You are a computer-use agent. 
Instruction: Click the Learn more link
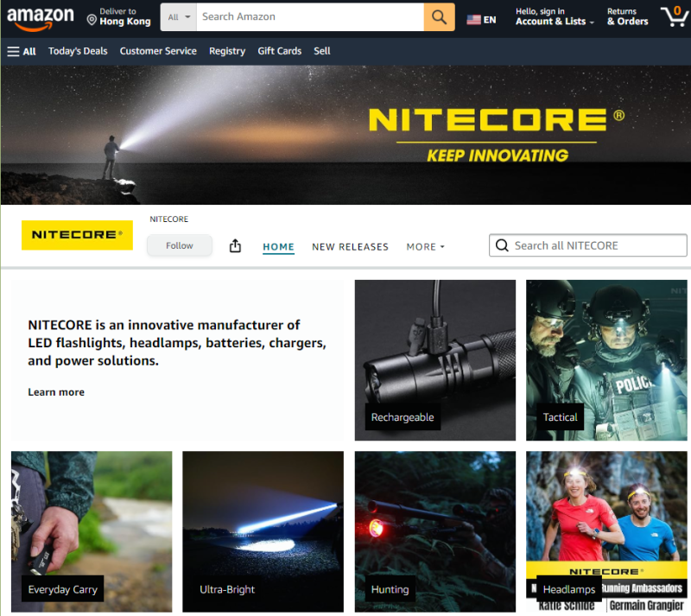(56, 392)
